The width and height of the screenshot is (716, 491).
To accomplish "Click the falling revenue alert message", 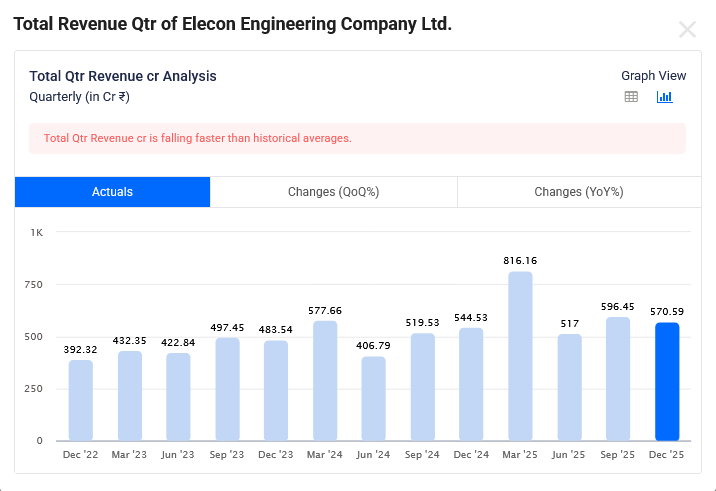I will [198, 138].
